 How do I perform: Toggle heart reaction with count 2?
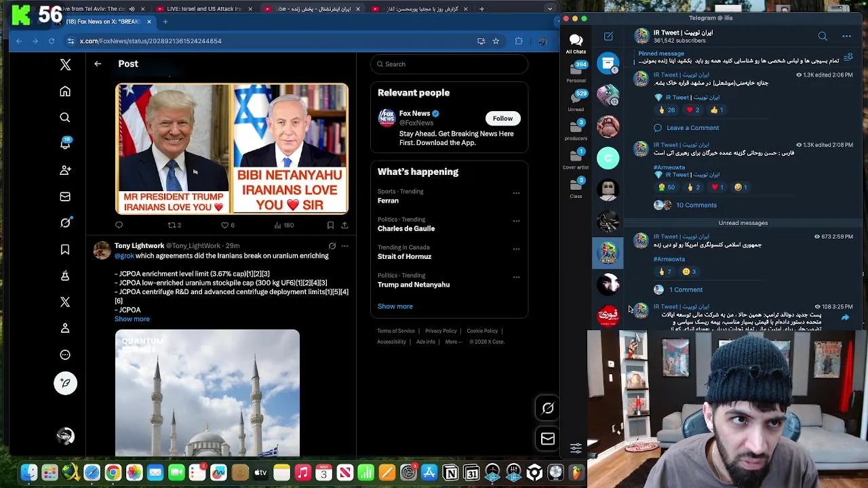pos(693,110)
